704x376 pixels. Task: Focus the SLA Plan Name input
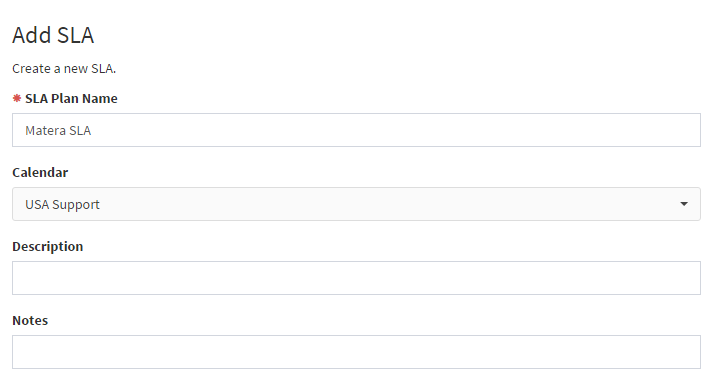click(356, 130)
